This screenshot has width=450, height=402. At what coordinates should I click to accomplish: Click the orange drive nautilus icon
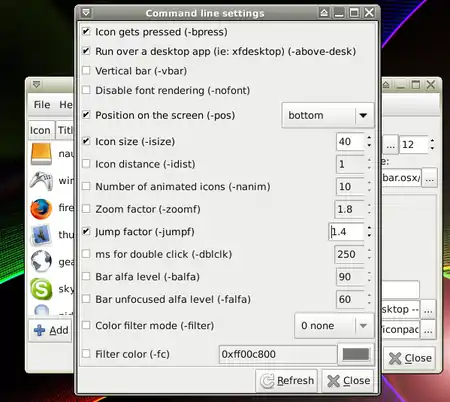click(41, 154)
